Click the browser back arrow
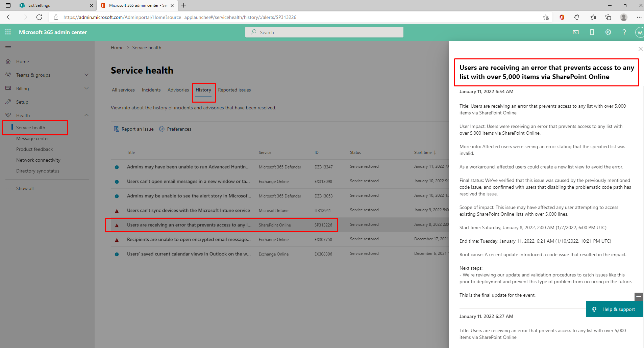 tap(9, 17)
